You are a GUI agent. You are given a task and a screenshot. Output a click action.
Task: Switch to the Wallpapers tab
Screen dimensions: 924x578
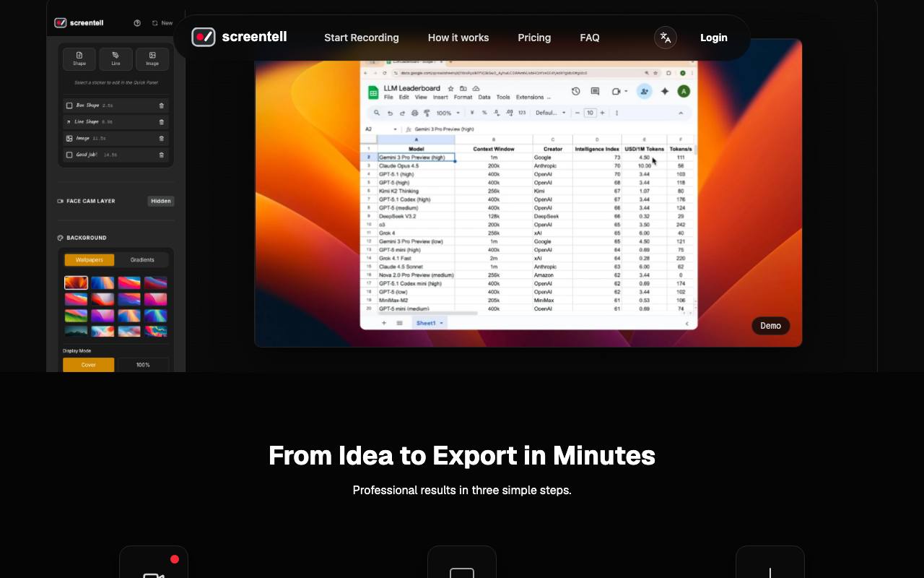click(x=90, y=260)
